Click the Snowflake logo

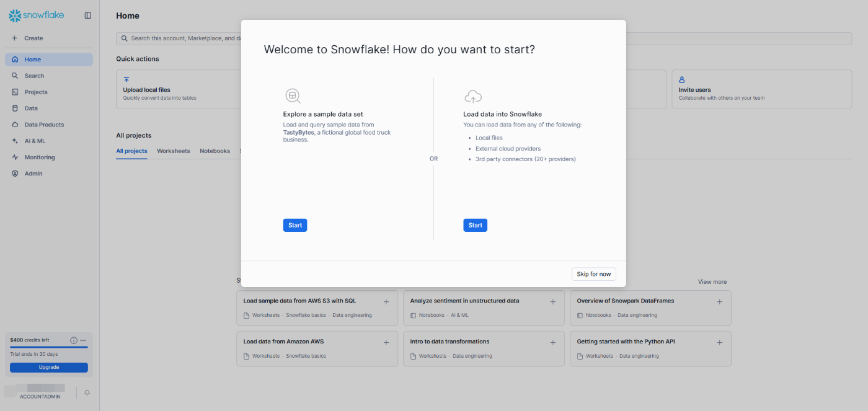tap(36, 15)
